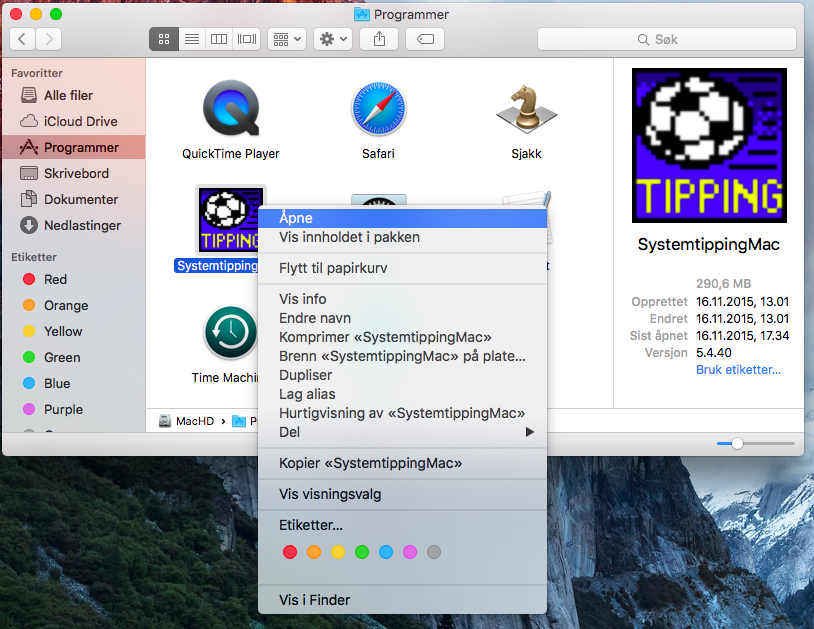Click the large Tipping preview image
Screen dimensions: 814x629
(709, 145)
